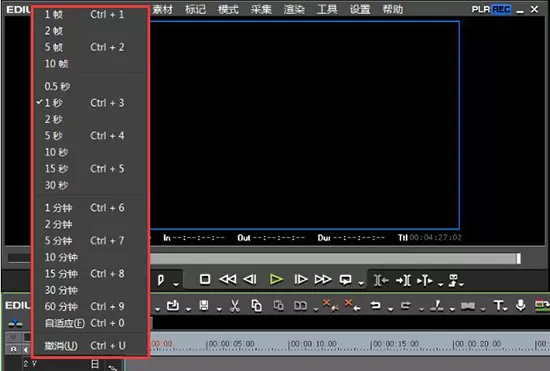Click the Set Out point icon
Screen dimensions: 550x371
tap(403, 280)
